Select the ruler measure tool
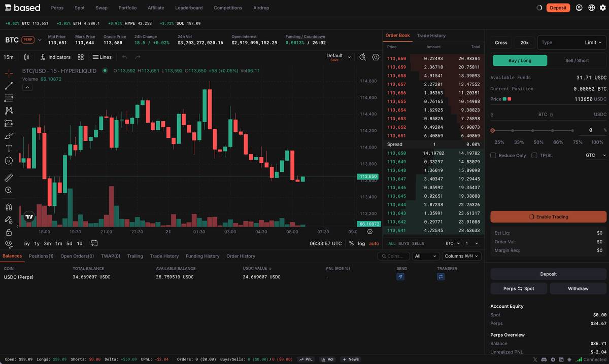This screenshot has width=609, height=364. tap(9, 178)
